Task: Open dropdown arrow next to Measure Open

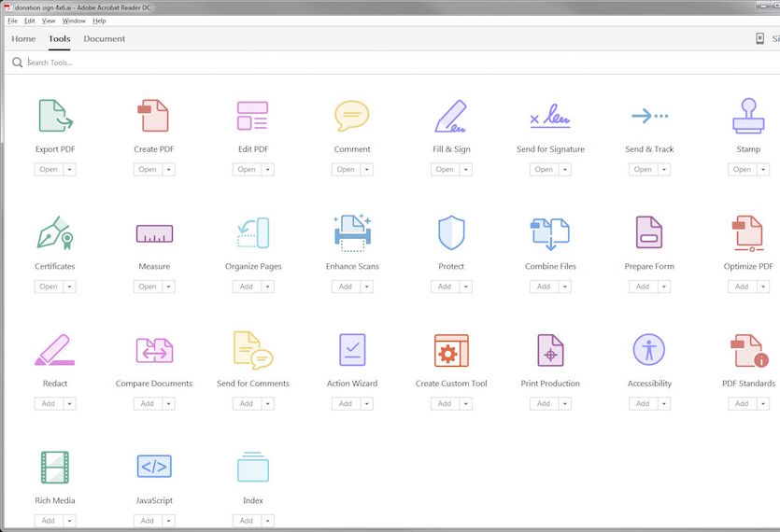Action: [169, 287]
